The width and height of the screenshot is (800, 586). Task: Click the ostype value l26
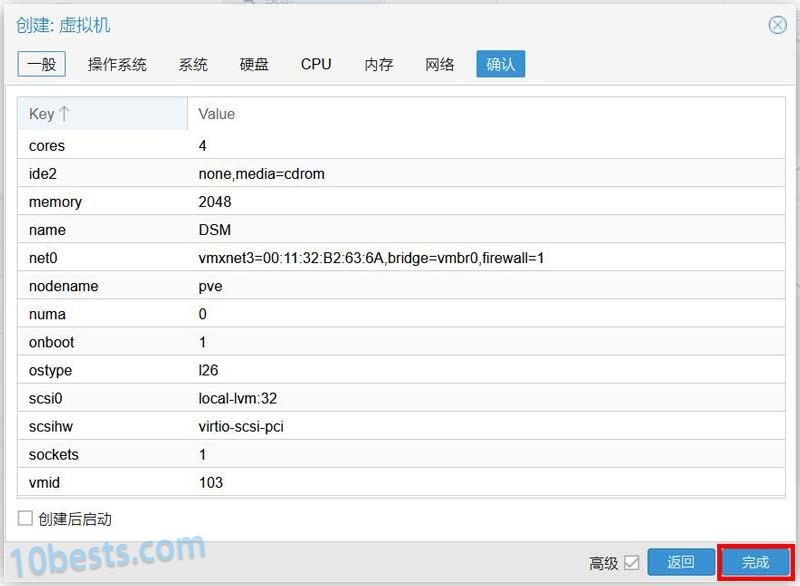point(208,370)
